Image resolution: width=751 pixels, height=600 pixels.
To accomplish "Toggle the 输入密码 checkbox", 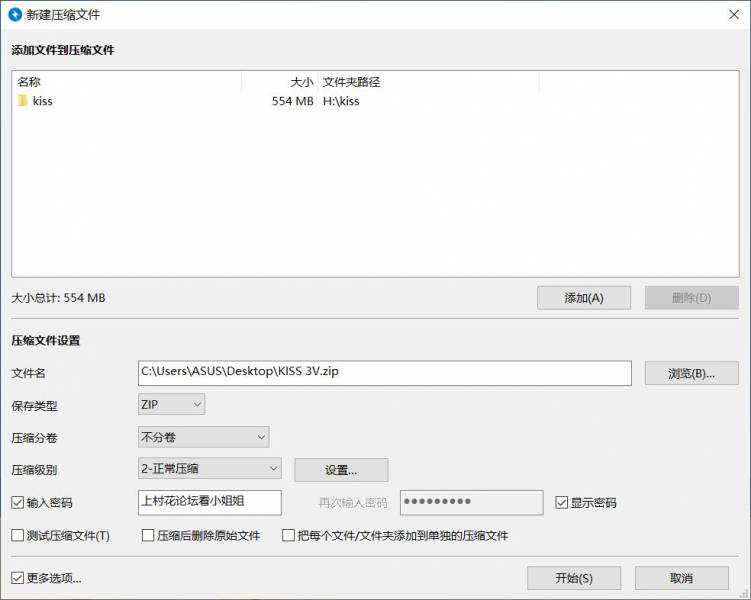I will coord(18,503).
